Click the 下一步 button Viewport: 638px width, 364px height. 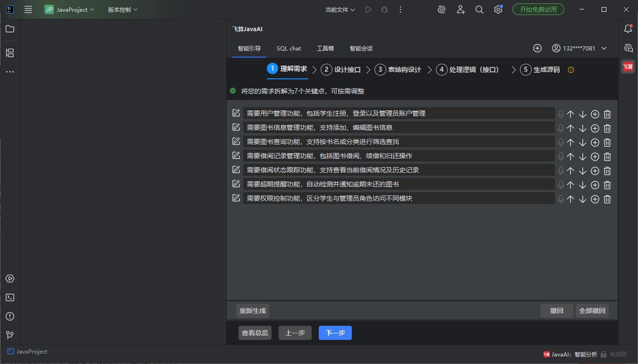click(x=335, y=333)
